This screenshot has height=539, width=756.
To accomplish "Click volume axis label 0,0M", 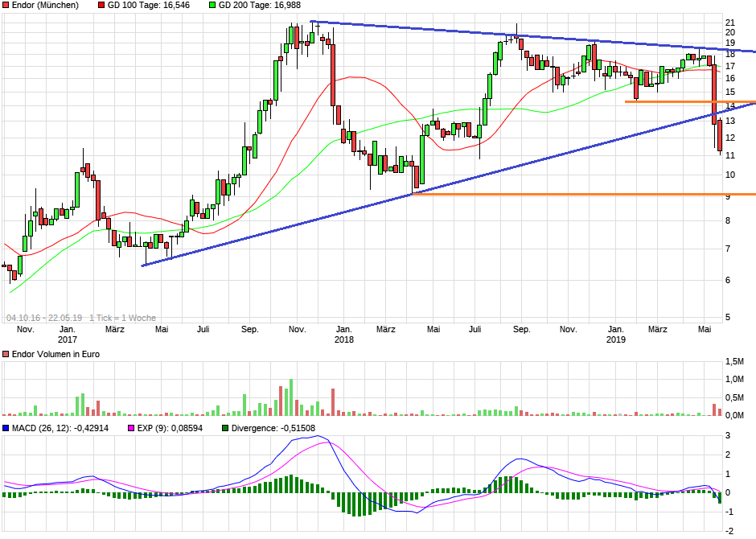I will 735,415.
